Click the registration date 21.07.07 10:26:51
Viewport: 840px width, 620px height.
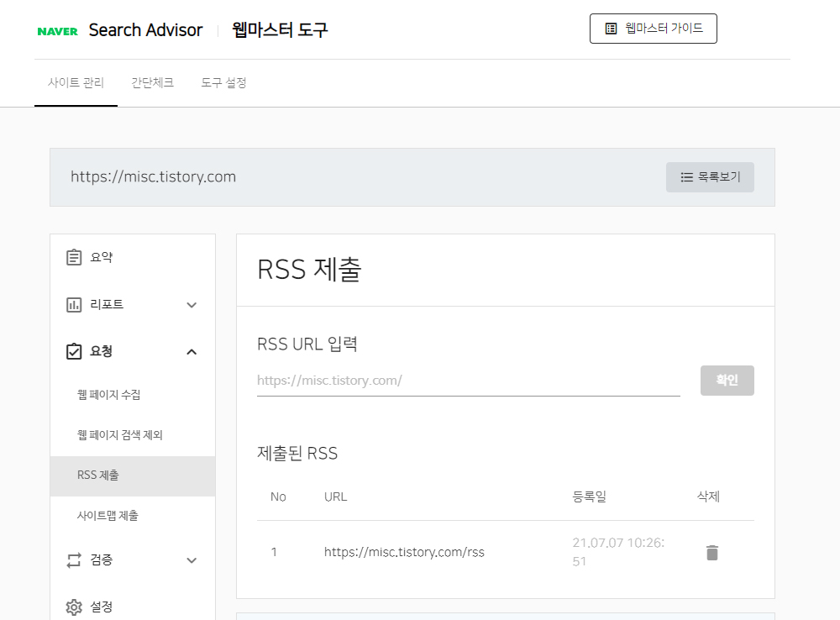click(x=618, y=552)
